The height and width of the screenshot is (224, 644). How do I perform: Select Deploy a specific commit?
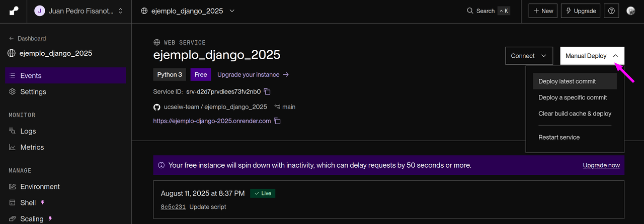click(x=575, y=97)
